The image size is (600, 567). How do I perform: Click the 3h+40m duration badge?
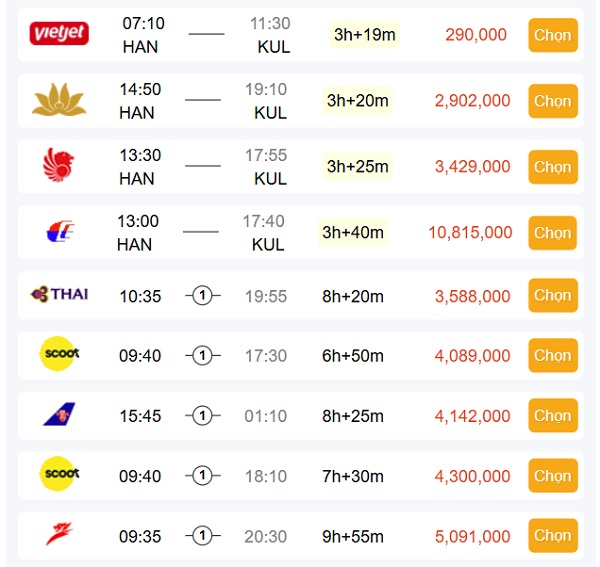352,233
